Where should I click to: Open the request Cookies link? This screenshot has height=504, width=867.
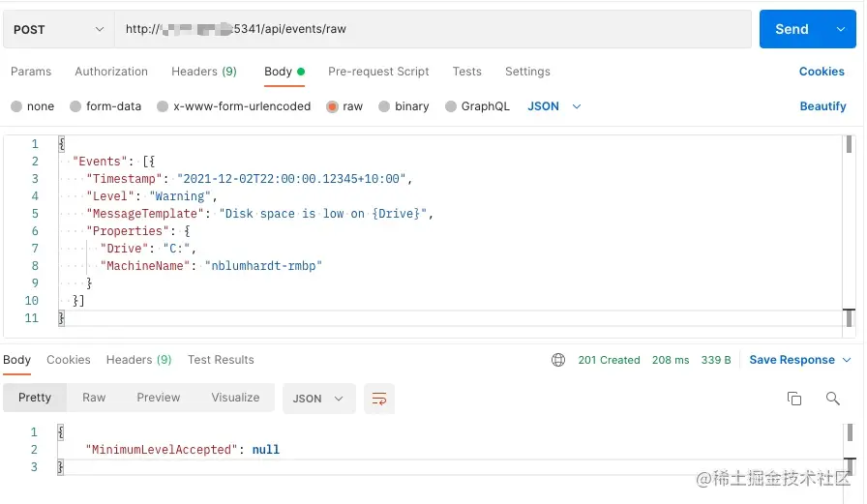click(x=822, y=72)
